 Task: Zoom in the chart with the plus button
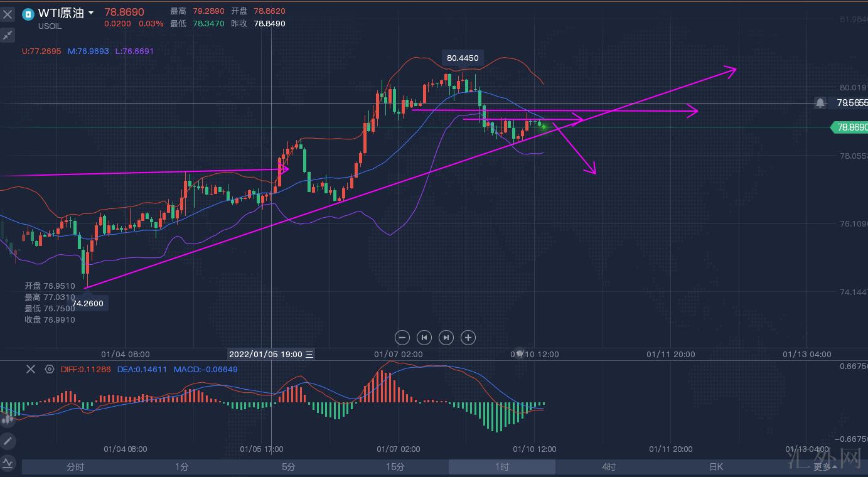tap(468, 338)
